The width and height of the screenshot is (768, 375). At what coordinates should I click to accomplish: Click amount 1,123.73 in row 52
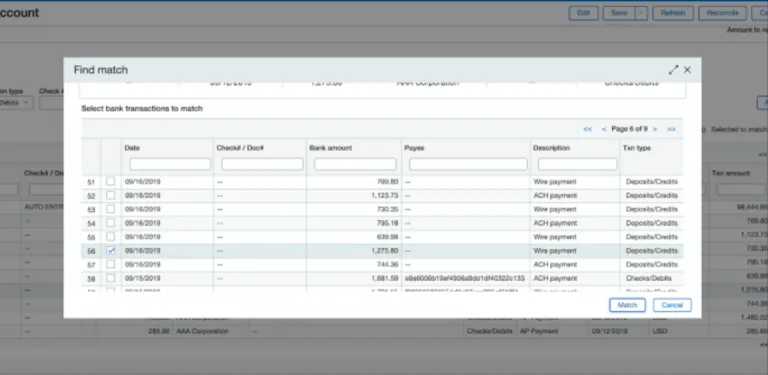384,195
